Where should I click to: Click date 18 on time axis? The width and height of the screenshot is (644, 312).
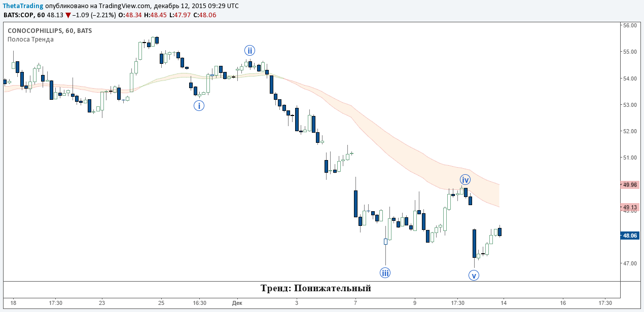point(13,303)
